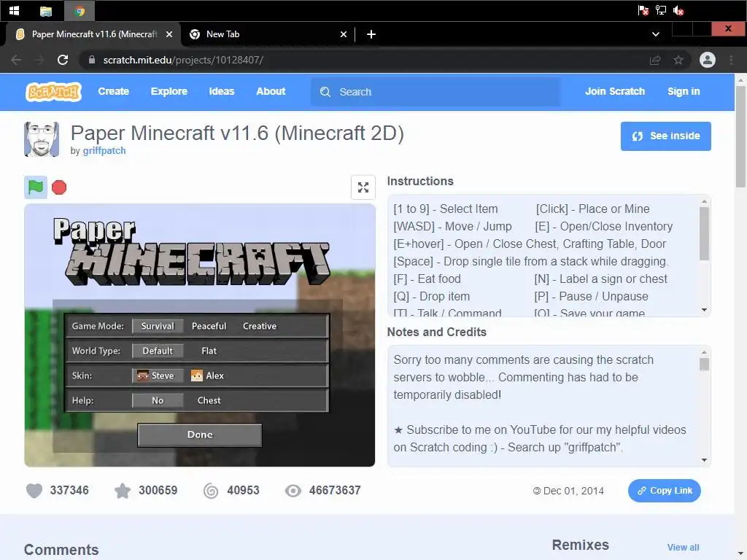The image size is (747, 560).
Task: Open tab search dropdown chevron
Action: (x=656, y=34)
